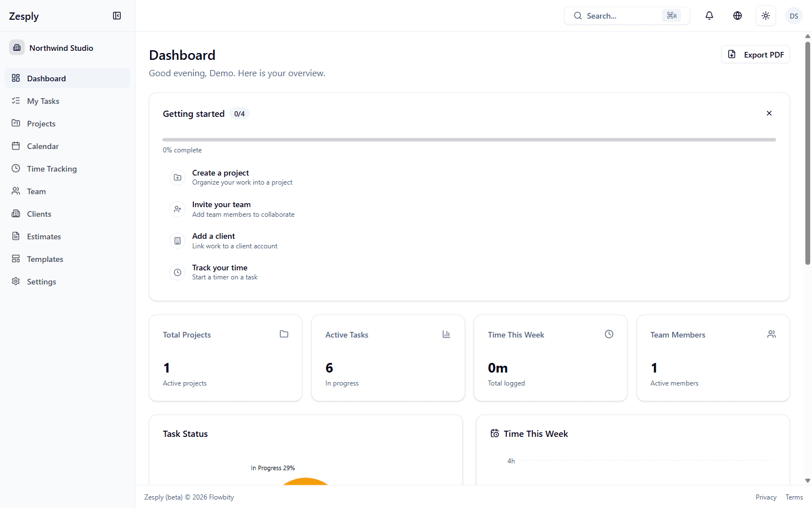Click the people icon on Team Members card
812x508 pixels.
[771, 334]
